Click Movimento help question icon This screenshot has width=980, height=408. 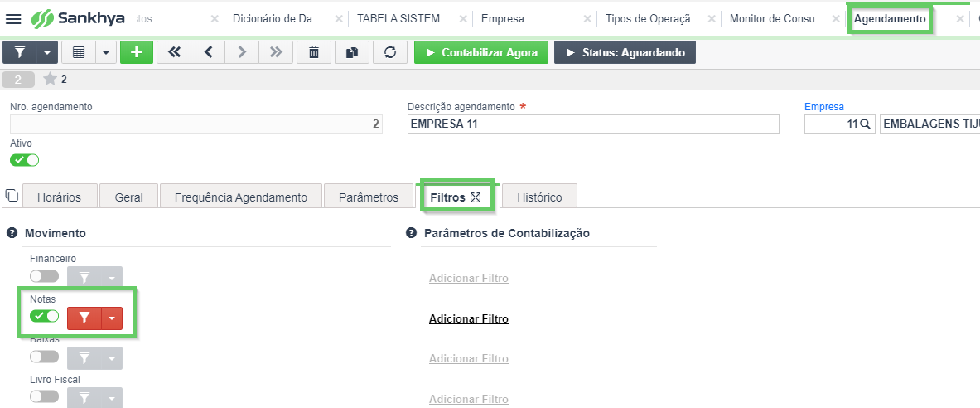12,233
